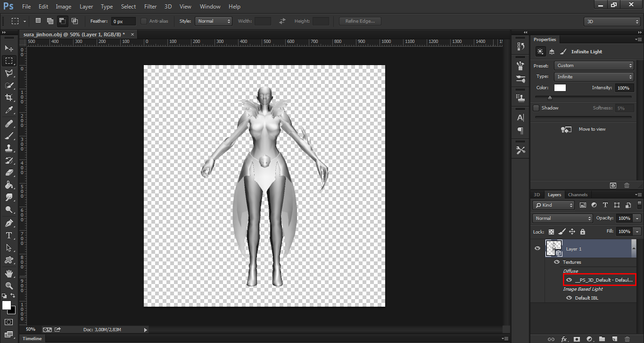Open the Fill slider arrow
Viewport: 644px width, 343px height.
[x=637, y=232]
